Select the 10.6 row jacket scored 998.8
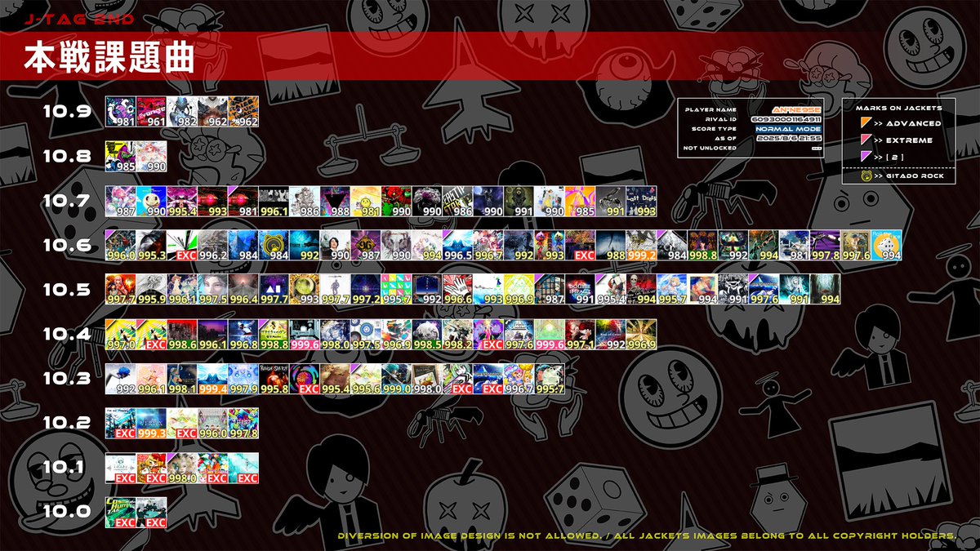This screenshot has width=980, height=551. 703,246
